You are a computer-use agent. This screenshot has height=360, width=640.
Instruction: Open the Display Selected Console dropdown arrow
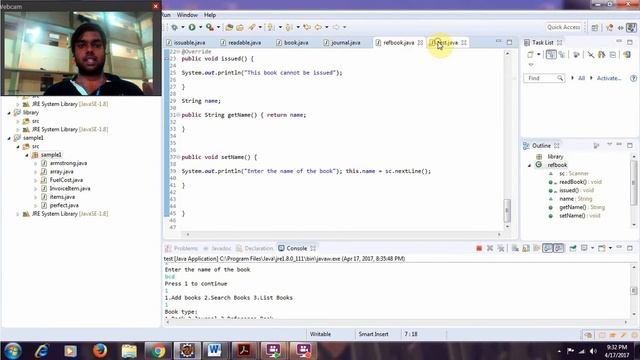(x=593, y=248)
